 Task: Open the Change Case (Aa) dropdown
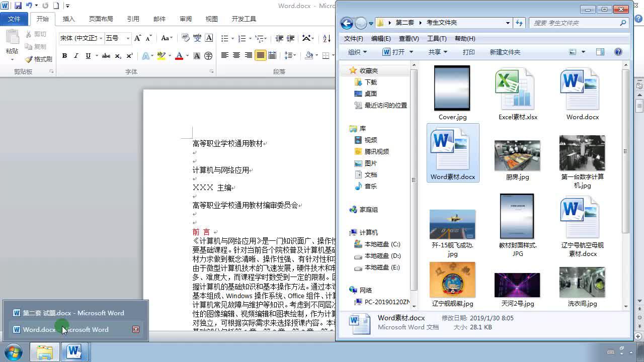coord(167,38)
